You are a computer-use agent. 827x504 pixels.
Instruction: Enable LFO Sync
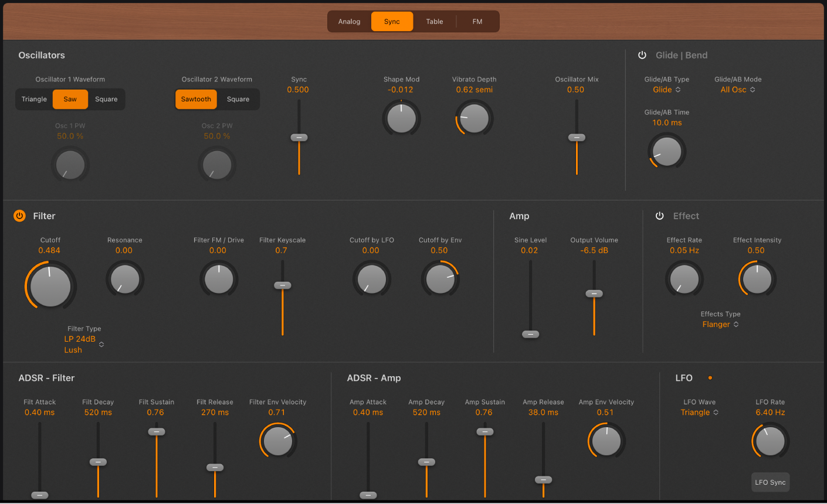pyautogui.click(x=770, y=482)
